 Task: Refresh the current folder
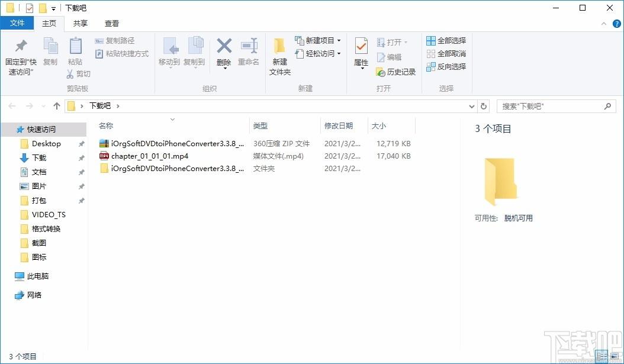484,106
